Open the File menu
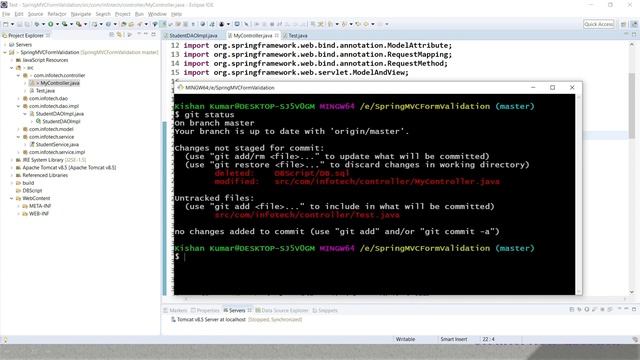Image resolution: width=640 pixels, height=360 pixels. (x=6, y=14)
